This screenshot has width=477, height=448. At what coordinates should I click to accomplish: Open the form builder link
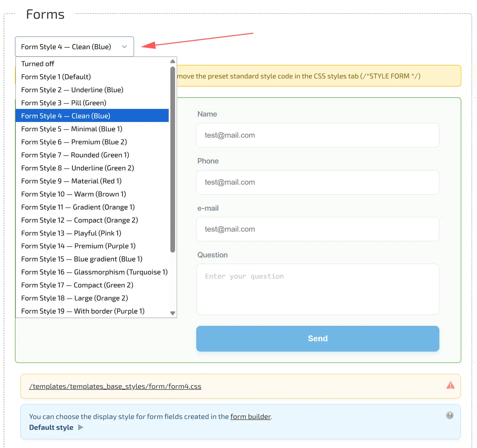(x=250, y=416)
